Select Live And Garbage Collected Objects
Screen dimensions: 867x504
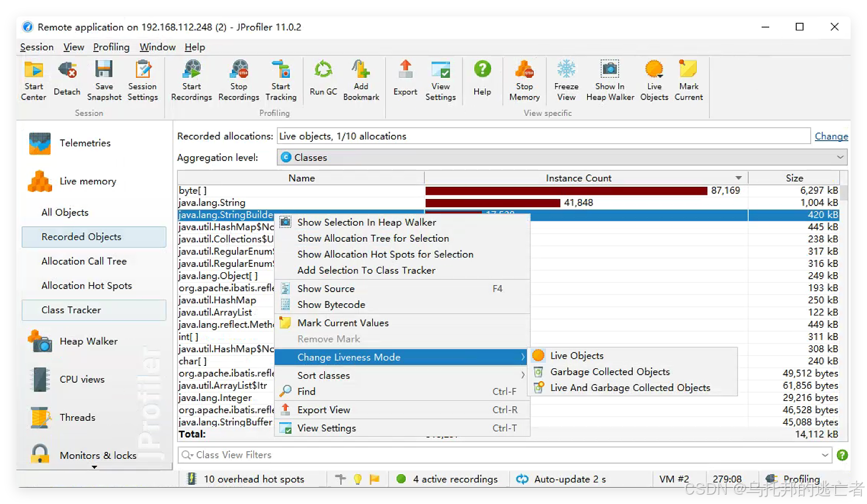click(633, 388)
